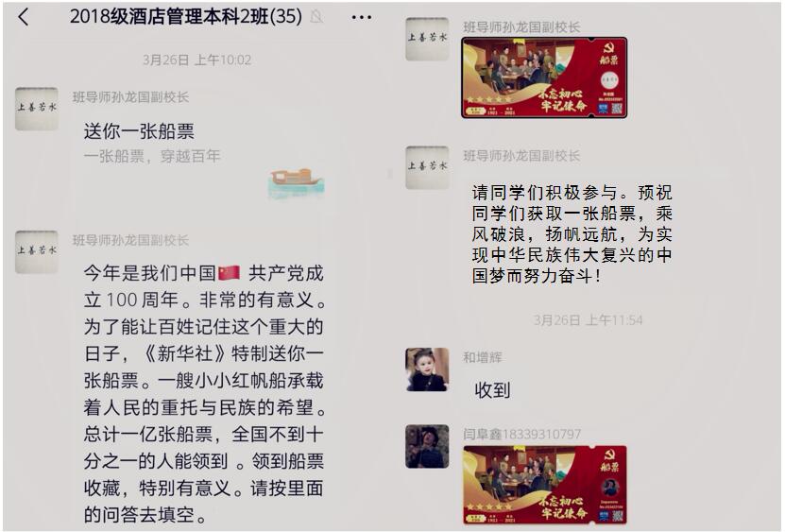This screenshot has height=532, width=785.
Task: Tap the subtitle 一张船票，穿越百年
Action: click(x=152, y=156)
